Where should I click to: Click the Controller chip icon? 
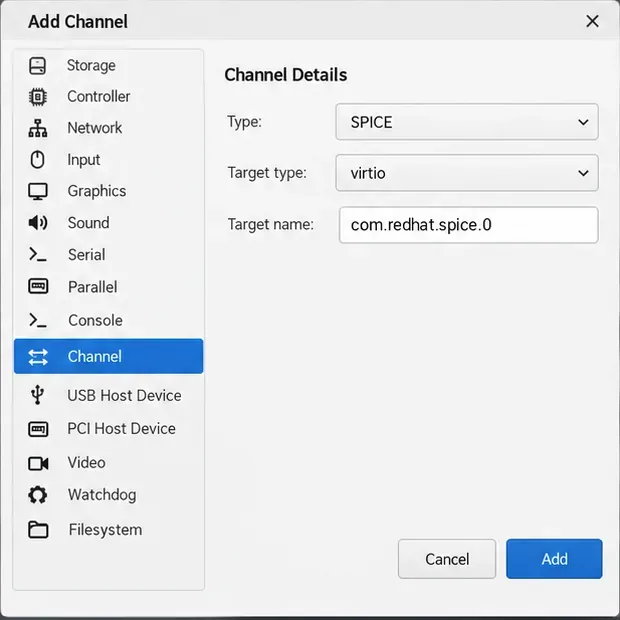[x=38, y=96]
